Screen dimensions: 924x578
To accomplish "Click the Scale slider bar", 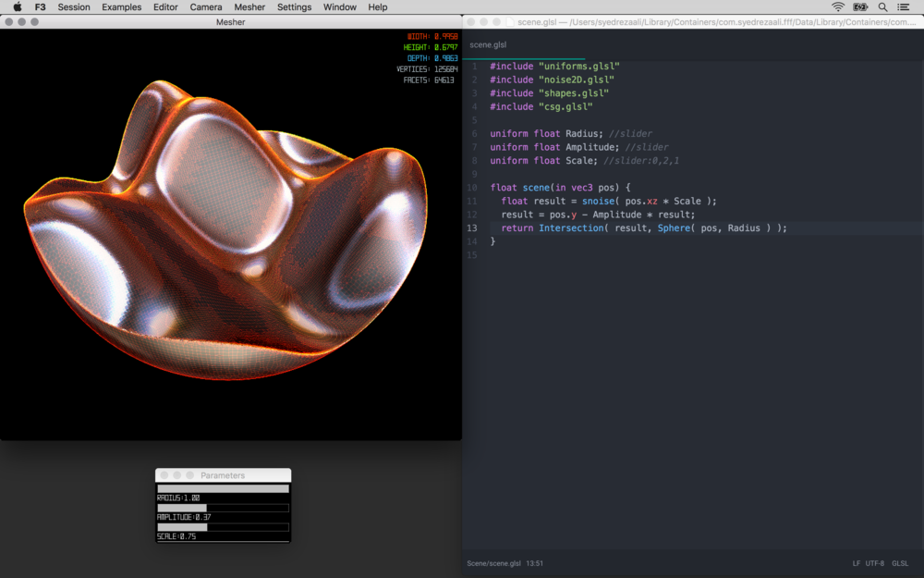I will (x=223, y=527).
